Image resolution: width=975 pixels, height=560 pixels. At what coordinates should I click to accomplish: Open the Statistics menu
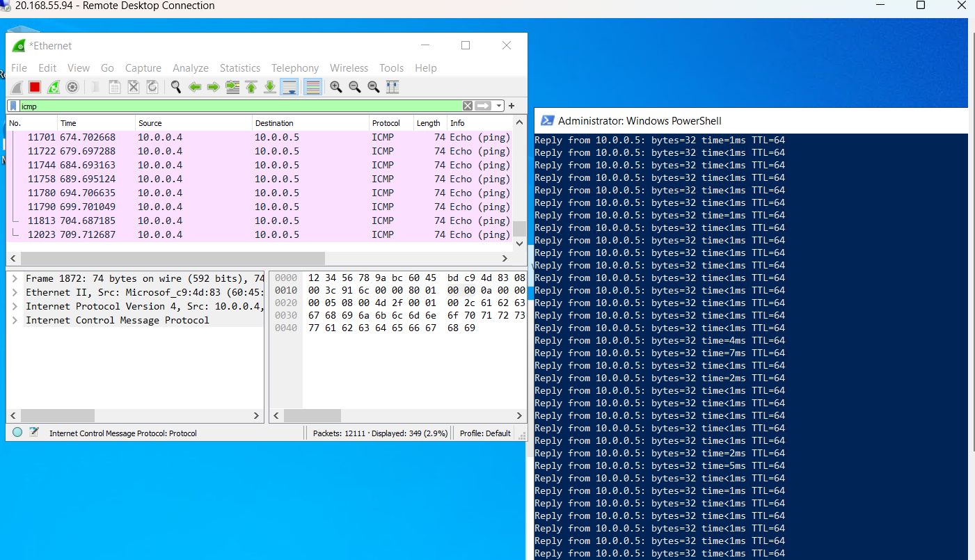coord(239,67)
